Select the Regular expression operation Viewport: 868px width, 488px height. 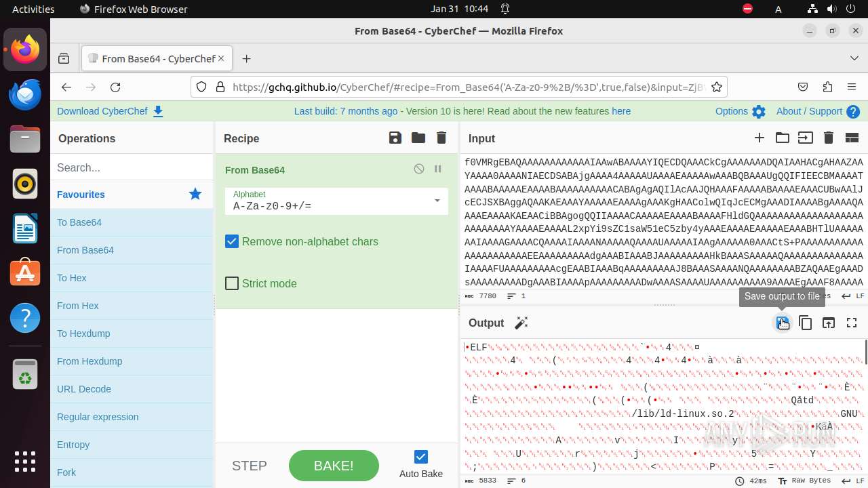click(x=132, y=417)
